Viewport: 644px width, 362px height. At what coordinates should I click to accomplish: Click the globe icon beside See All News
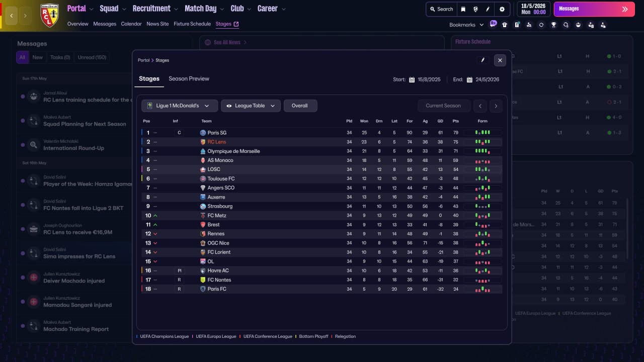pyautogui.click(x=208, y=43)
